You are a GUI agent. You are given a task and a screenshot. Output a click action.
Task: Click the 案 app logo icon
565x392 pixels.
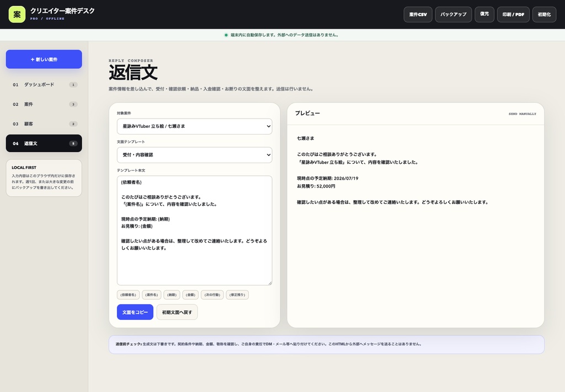17,14
